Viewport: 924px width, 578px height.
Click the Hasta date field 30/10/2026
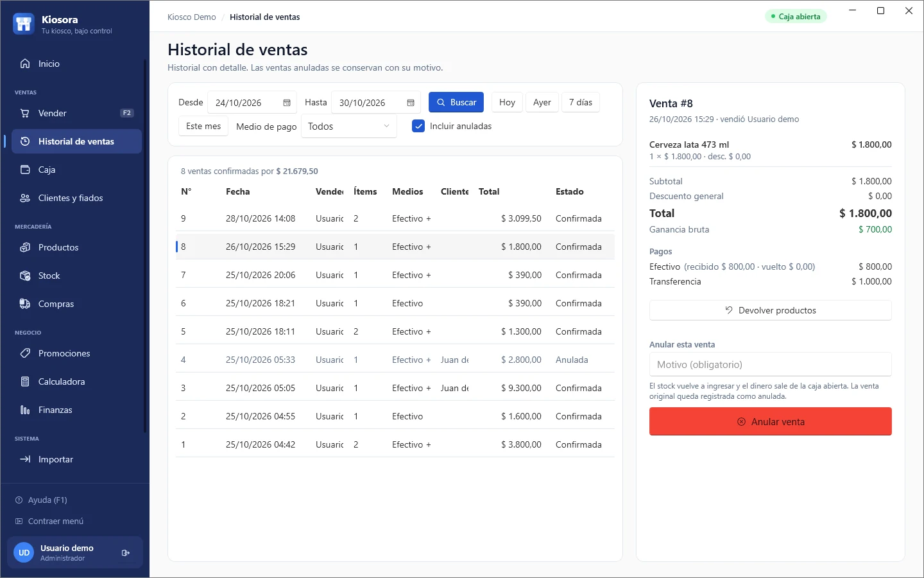pos(376,103)
